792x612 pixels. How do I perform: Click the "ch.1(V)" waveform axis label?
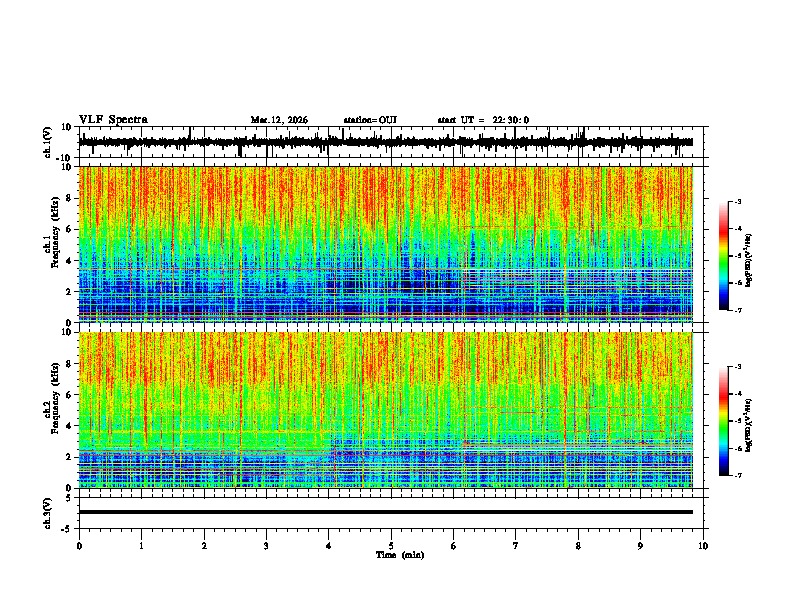tap(47, 142)
